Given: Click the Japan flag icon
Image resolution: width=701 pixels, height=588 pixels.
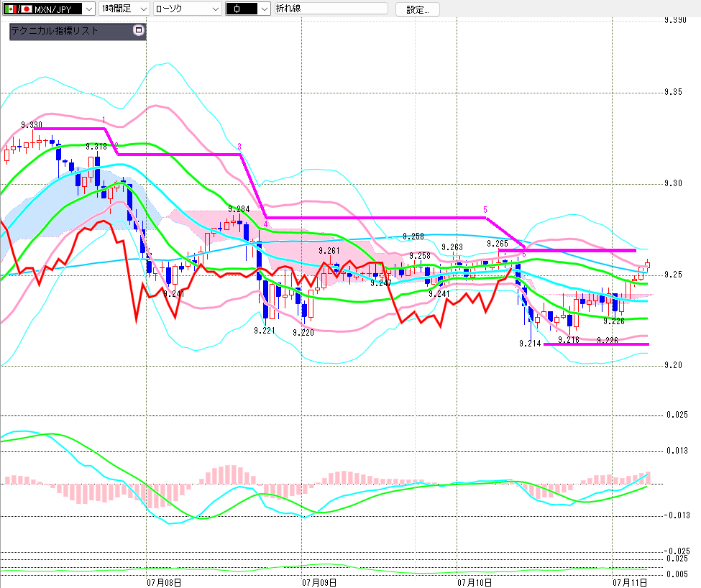Looking at the screenshot, I should (26, 9).
